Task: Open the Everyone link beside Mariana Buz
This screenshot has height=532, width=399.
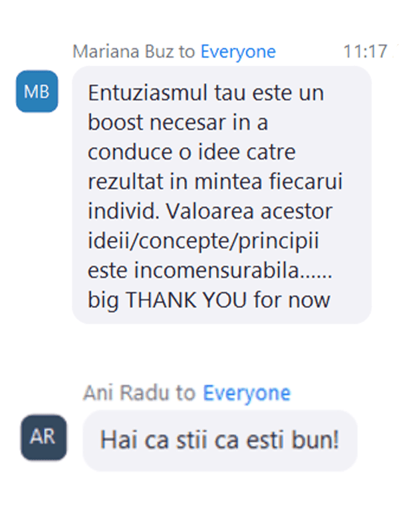Action: point(238,52)
